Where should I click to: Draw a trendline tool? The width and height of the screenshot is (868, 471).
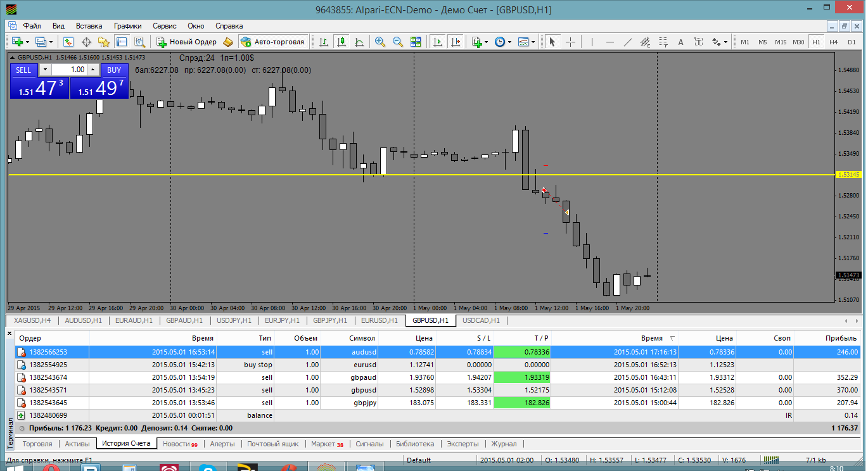pos(628,42)
